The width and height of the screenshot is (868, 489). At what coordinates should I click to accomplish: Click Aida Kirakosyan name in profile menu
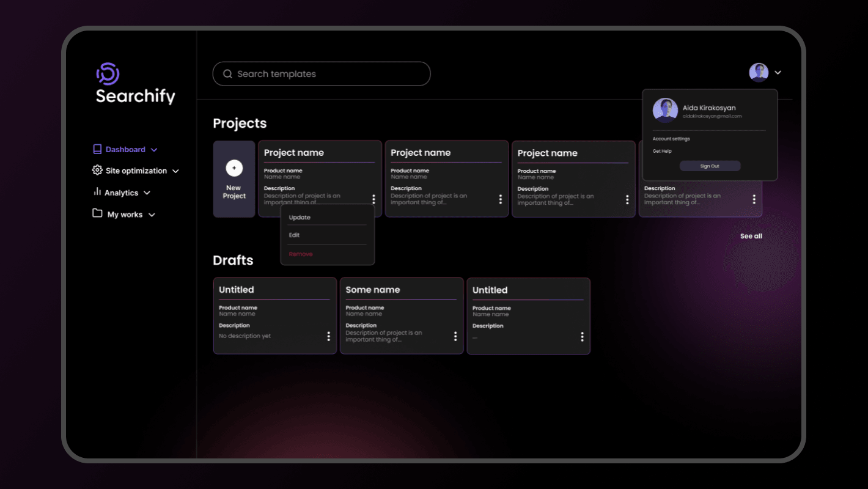[x=709, y=108]
